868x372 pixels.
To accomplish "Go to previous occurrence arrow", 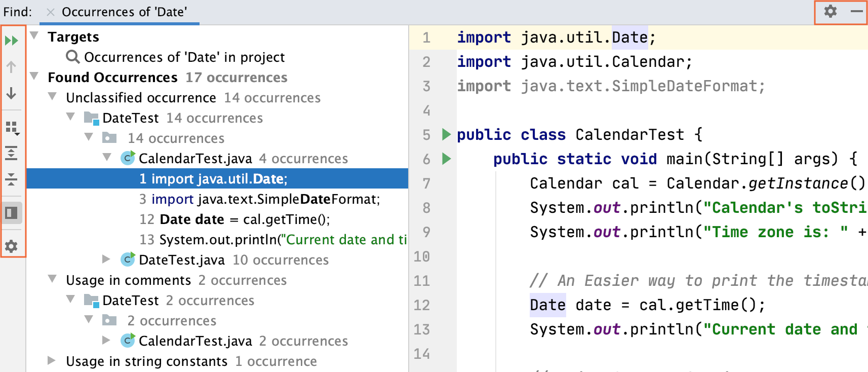I will tap(11, 67).
